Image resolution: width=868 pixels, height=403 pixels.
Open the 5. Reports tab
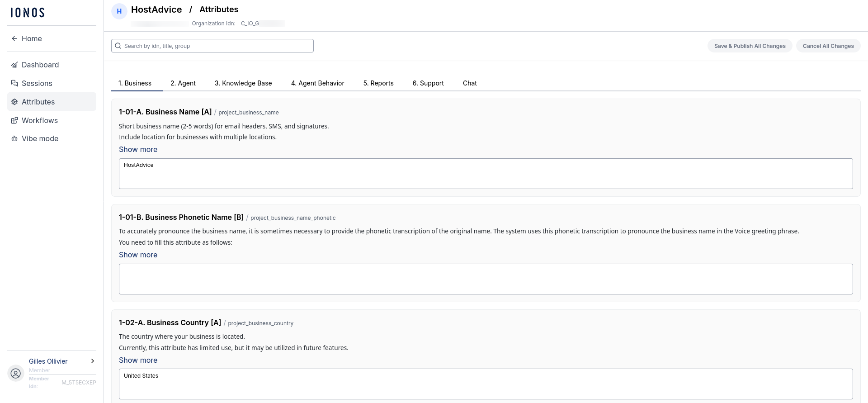tap(378, 83)
